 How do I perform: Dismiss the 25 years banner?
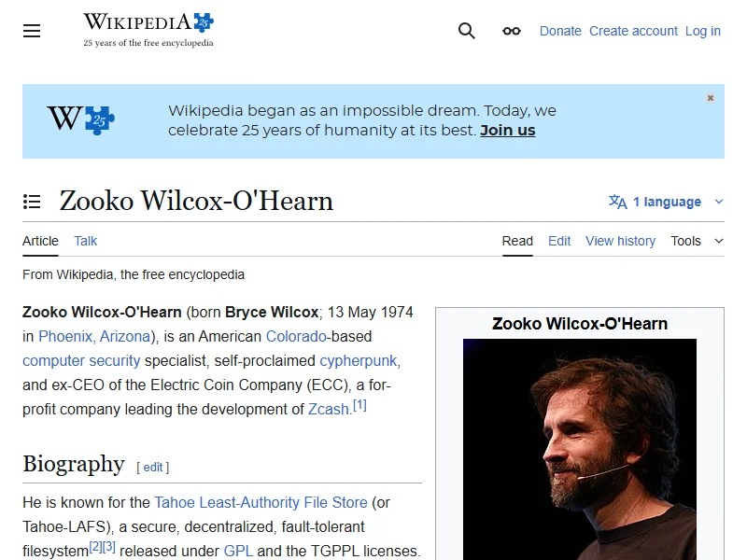pos(711,98)
